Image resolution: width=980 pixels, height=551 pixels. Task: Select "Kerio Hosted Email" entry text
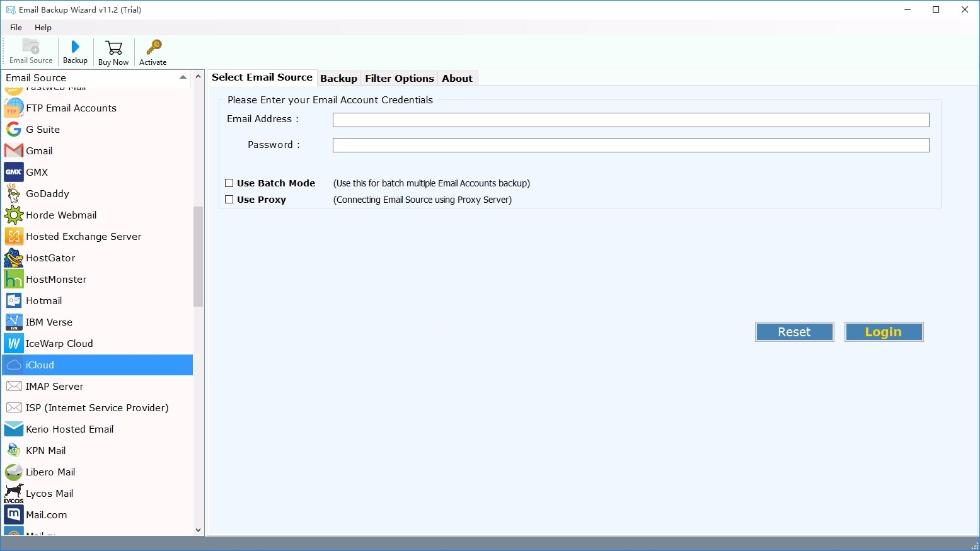coord(70,429)
